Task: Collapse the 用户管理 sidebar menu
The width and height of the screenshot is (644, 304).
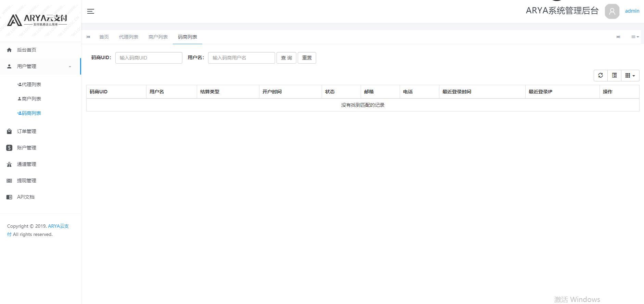Action: 40,66
